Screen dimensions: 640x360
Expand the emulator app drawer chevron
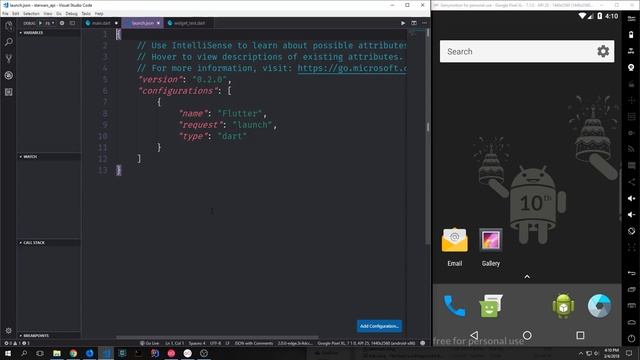point(527,277)
